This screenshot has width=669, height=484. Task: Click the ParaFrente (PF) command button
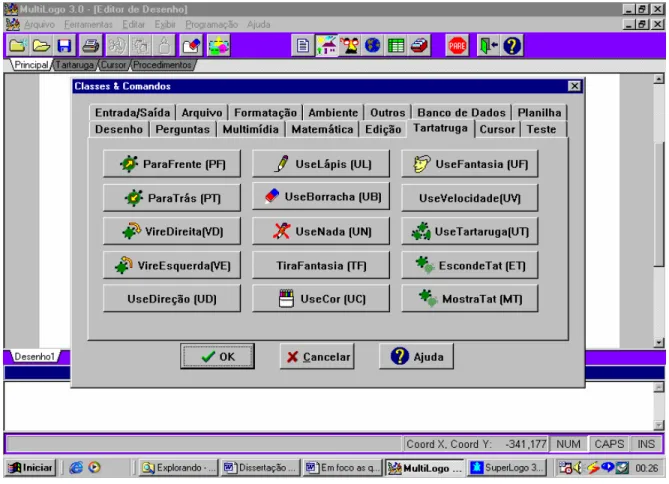172,164
